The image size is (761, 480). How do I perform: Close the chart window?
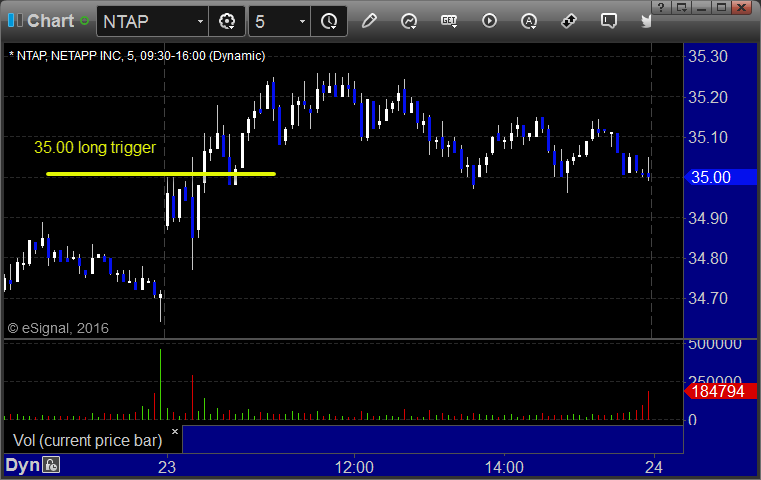coord(742,7)
